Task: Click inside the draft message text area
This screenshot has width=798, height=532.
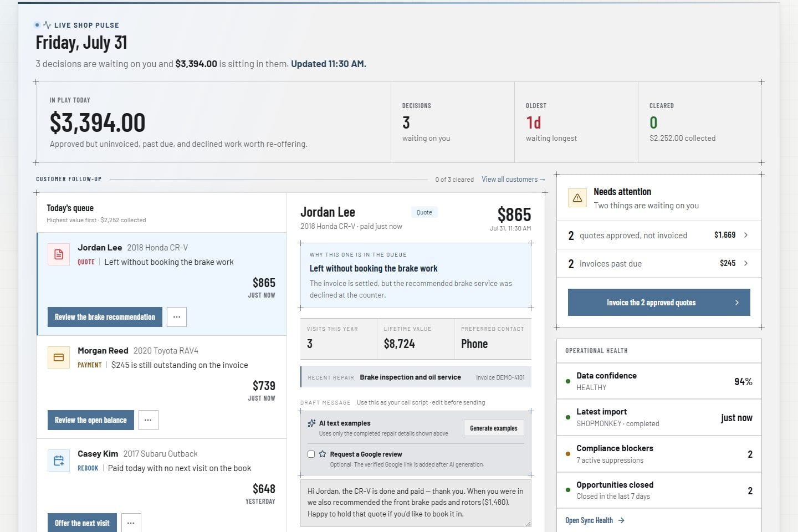Action: coord(416,503)
